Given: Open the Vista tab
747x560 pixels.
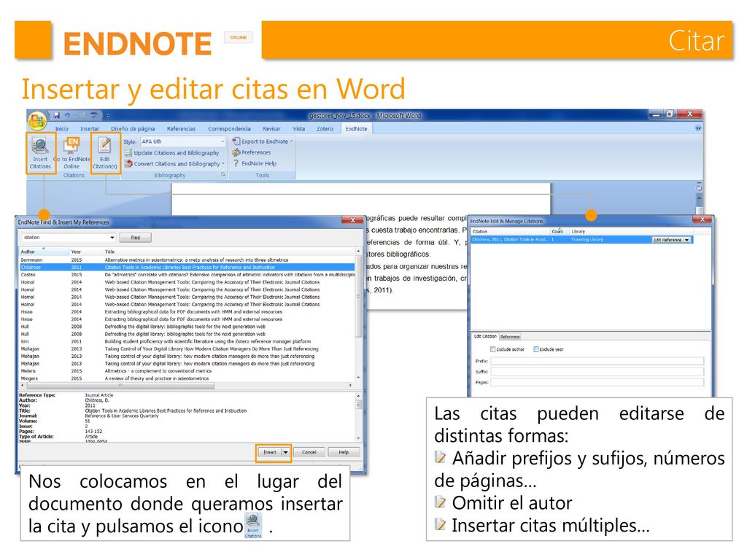Looking at the screenshot, I should click(298, 129).
